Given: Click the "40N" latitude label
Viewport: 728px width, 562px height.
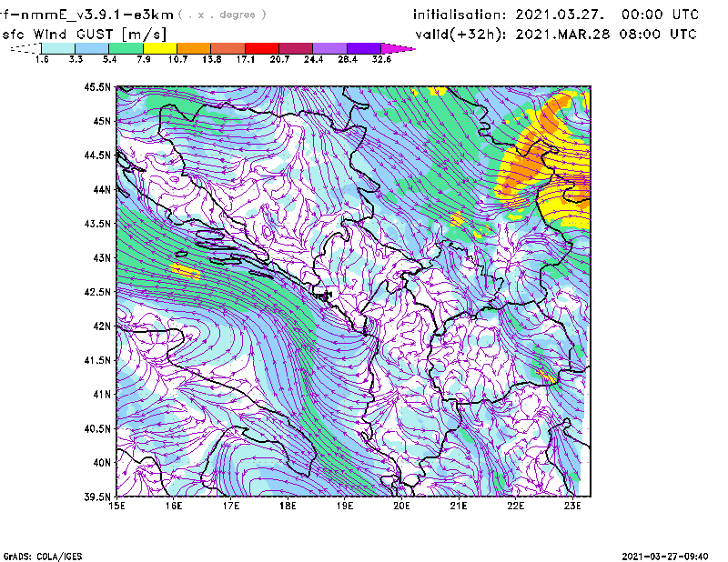Looking at the screenshot, I should pos(102,463).
